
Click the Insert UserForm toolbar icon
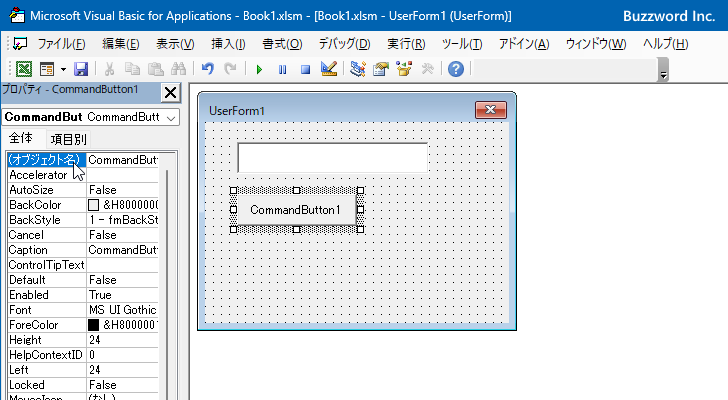tap(47, 69)
